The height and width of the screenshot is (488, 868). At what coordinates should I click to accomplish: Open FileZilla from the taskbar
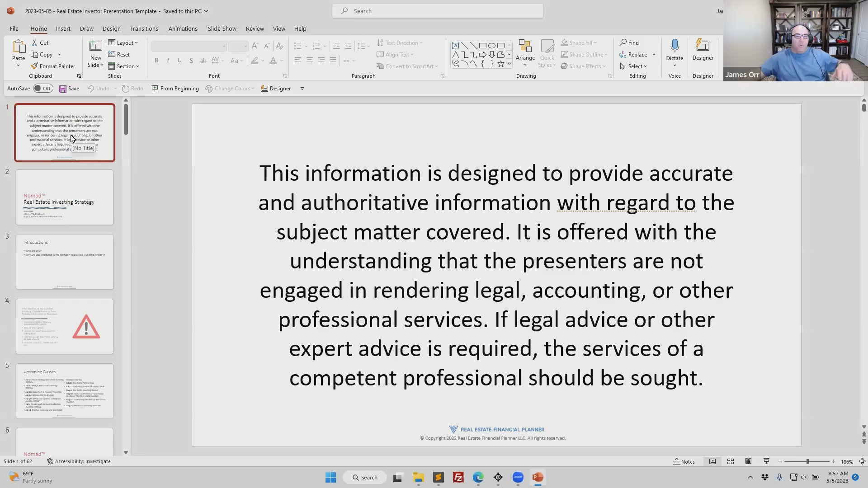[x=458, y=477]
